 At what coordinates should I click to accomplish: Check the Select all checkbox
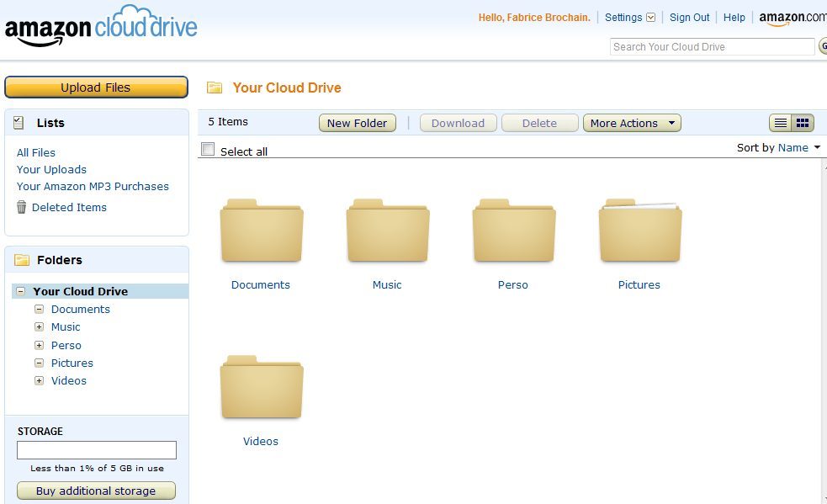tap(209, 150)
